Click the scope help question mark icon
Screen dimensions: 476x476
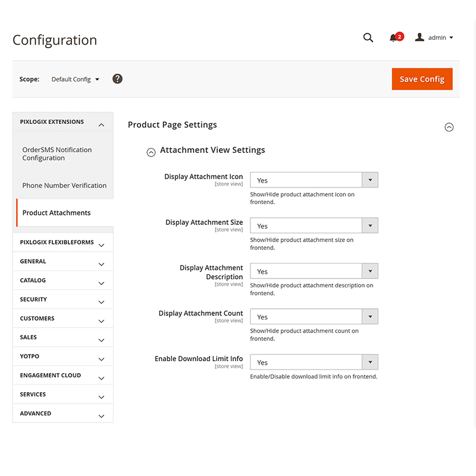(x=117, y=79)
